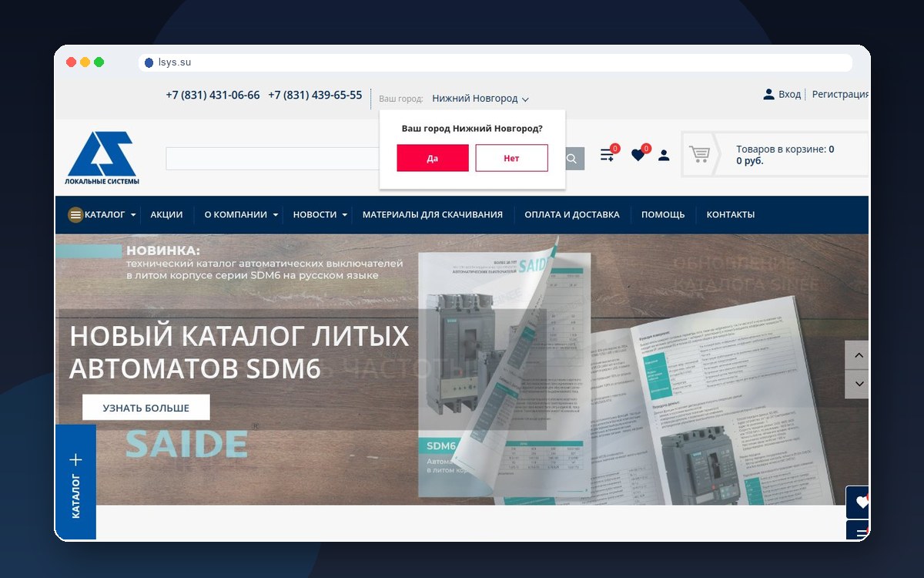Open the favorites heart icon in header

pos(638,155)
